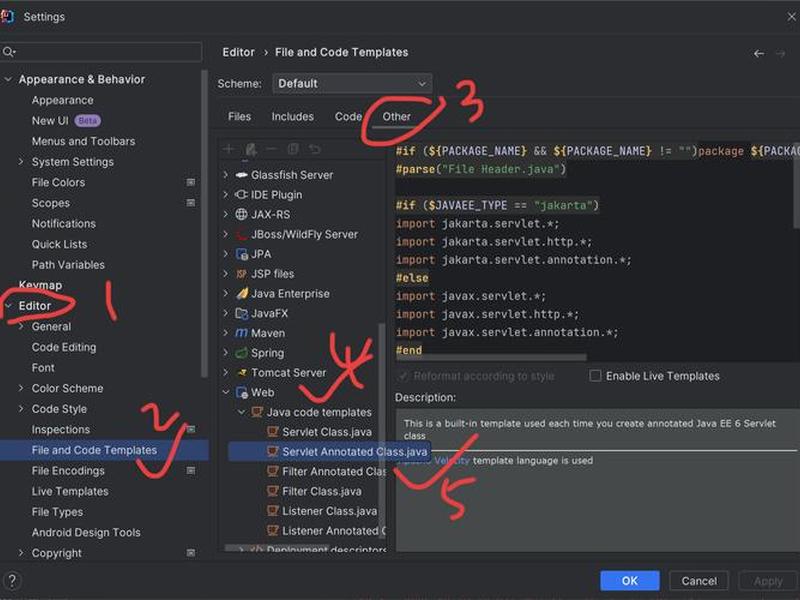Expand the Glassfish Server group

point(226,175)
